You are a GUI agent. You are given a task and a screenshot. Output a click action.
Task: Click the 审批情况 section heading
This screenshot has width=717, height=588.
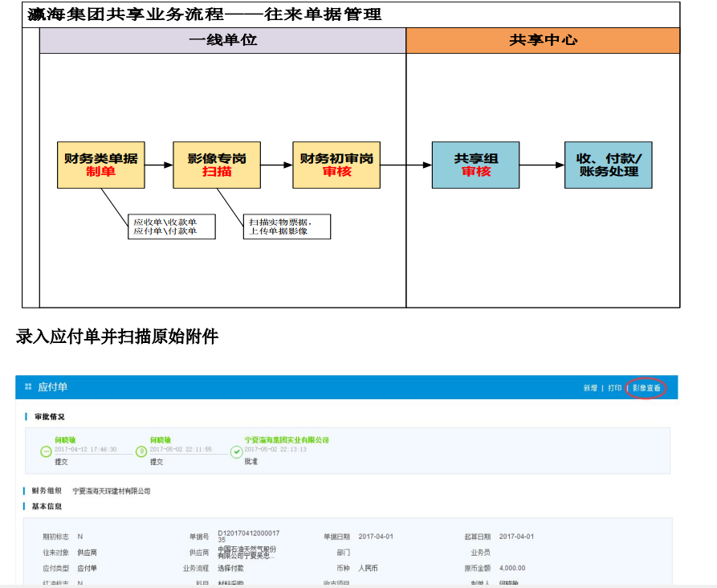pyautogui.click(x=48, y=417)
